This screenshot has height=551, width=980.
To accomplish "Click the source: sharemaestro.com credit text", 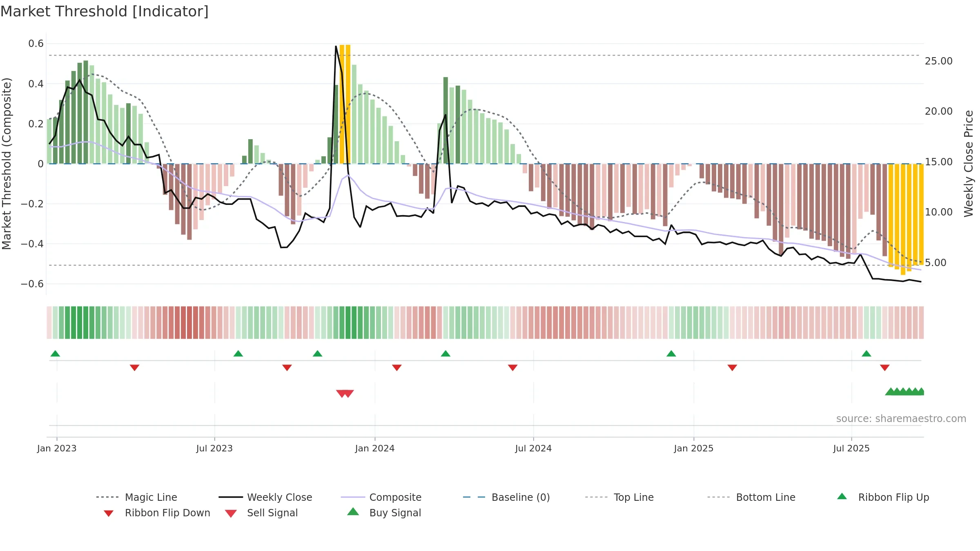I will [x=901, y=419].
